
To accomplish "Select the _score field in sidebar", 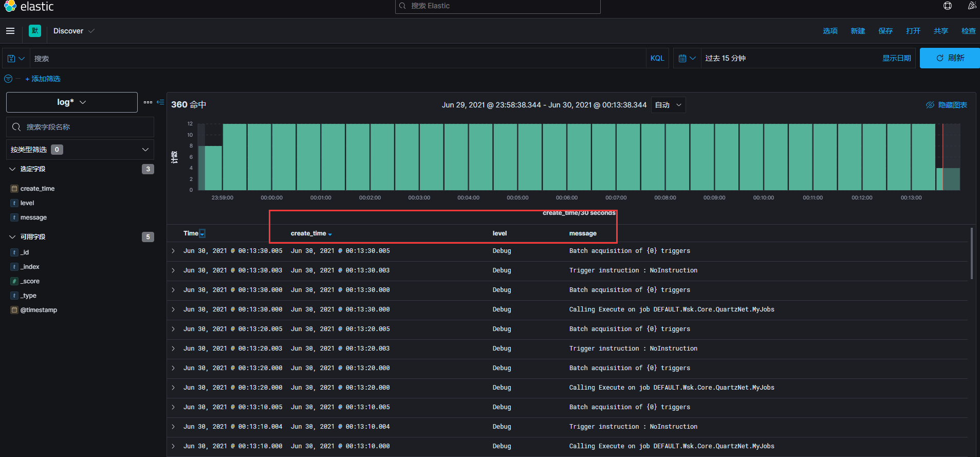I will coord(30,281).
